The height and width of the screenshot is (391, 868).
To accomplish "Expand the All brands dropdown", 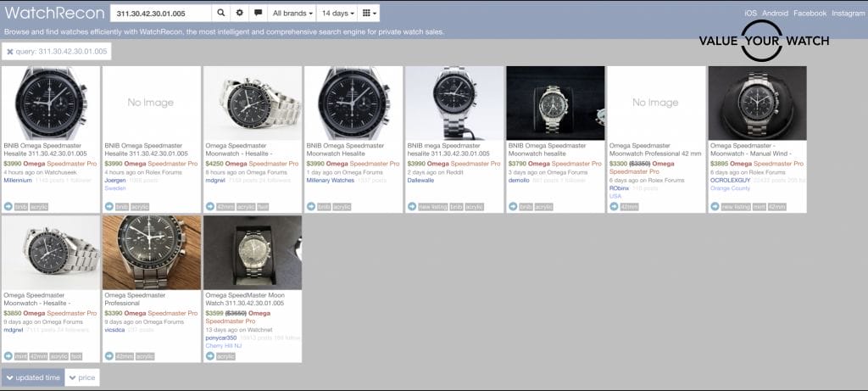I will pos(292,14).
